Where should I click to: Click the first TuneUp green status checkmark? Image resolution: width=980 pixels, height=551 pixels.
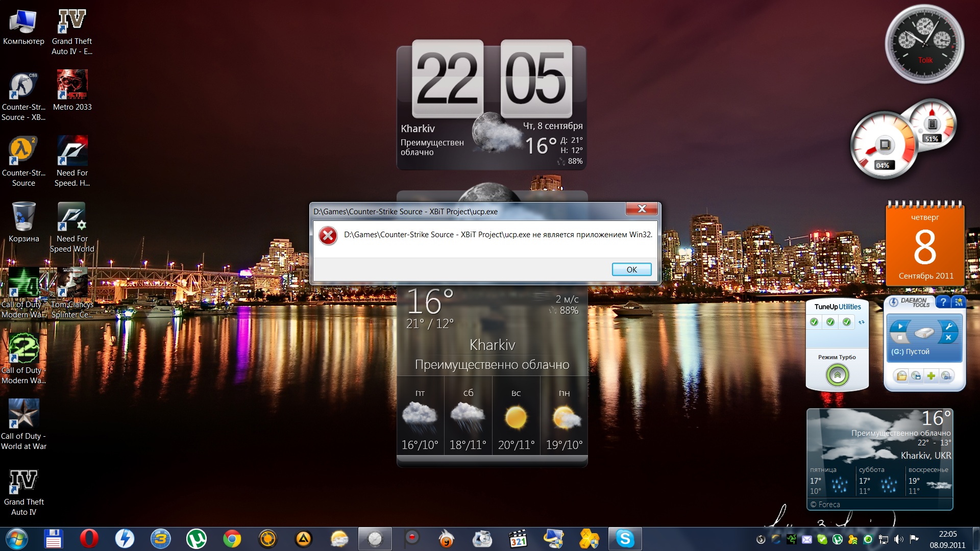click(814, 322)
